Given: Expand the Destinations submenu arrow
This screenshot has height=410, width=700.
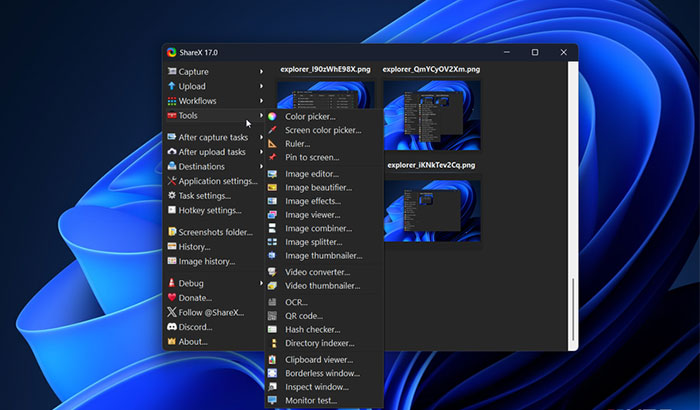Looking at the screenshot, I should point(261,166).
